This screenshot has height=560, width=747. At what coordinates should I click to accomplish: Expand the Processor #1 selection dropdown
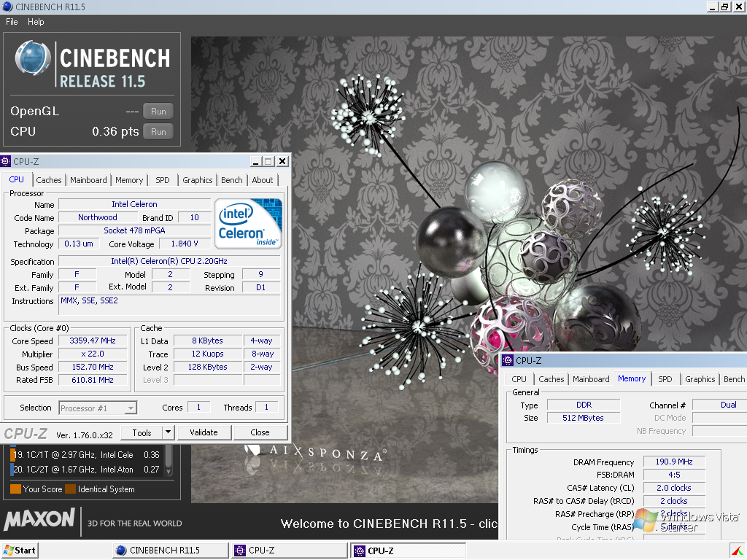[131, 408]
